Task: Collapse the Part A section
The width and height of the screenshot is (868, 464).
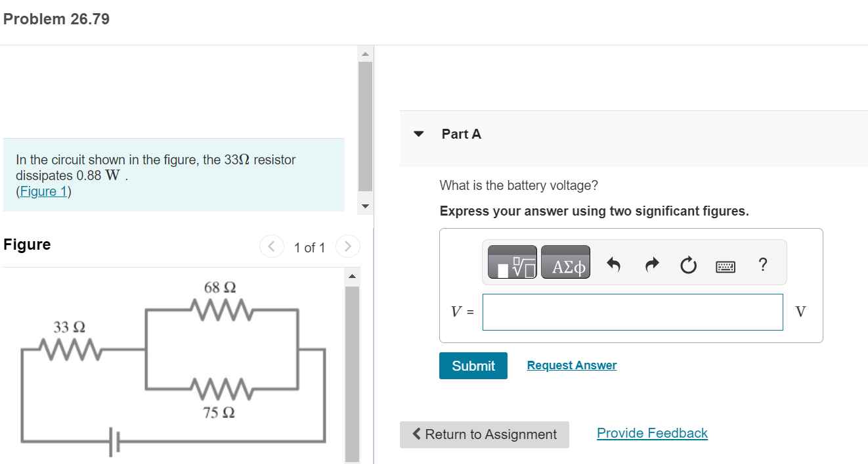Action: (418, 133)
